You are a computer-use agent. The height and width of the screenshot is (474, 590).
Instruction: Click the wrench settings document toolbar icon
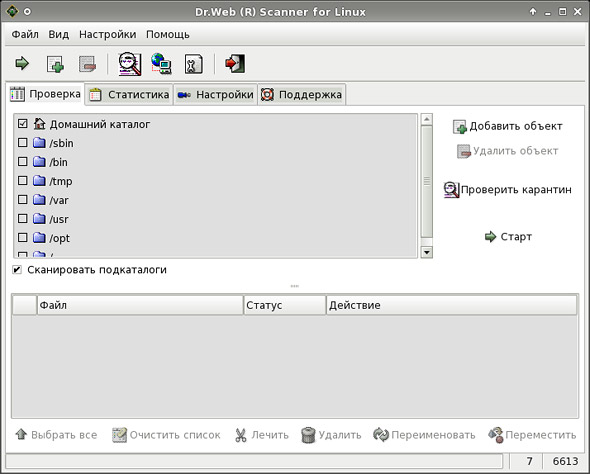pyautogui.click(x=193, y=64)
